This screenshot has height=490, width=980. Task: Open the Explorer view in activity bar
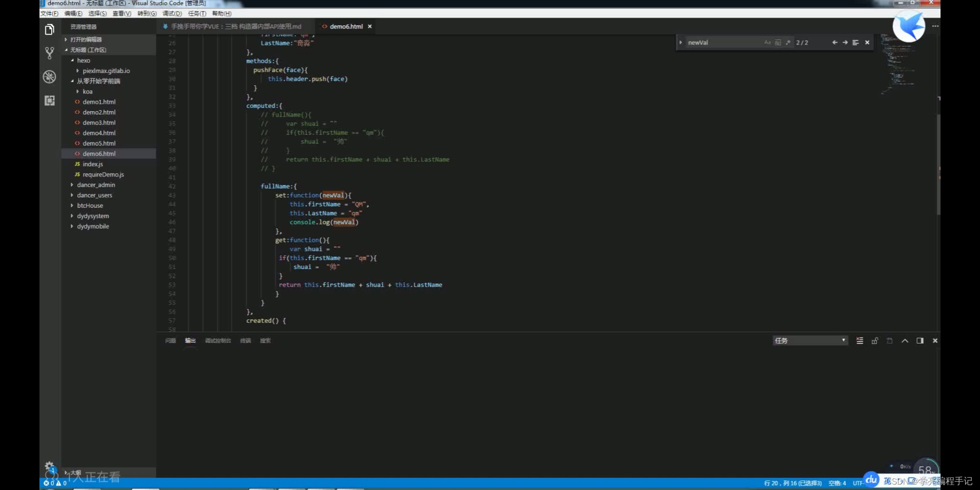(x=49, y=29)
